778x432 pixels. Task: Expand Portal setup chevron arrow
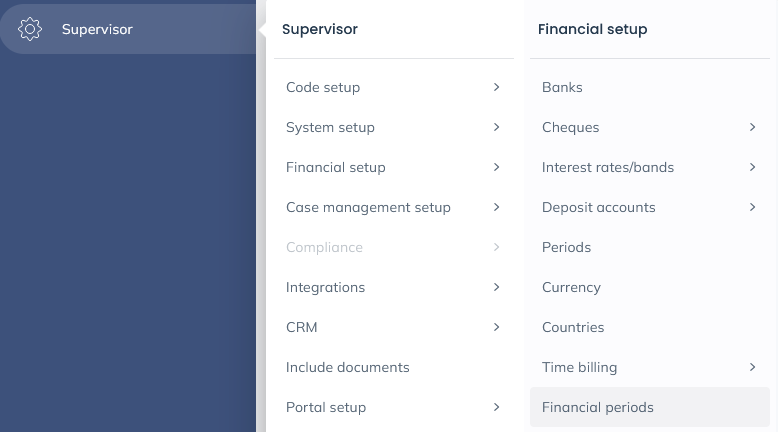pos(496,407)
